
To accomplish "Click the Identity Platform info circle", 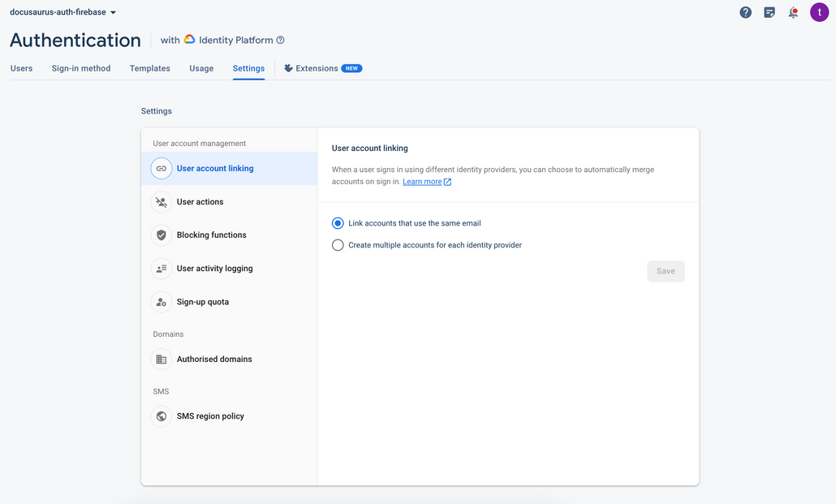I will (280, 39).
